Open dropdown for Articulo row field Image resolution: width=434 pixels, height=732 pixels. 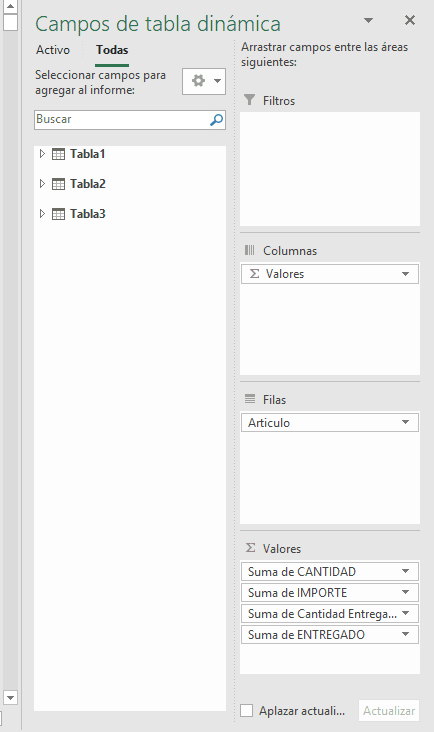pos(406,422)
